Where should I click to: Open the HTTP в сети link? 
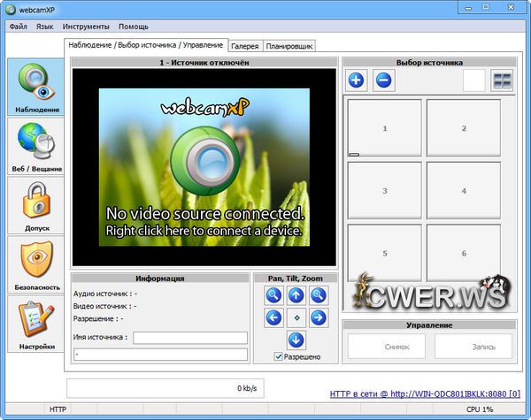point(425,393)
